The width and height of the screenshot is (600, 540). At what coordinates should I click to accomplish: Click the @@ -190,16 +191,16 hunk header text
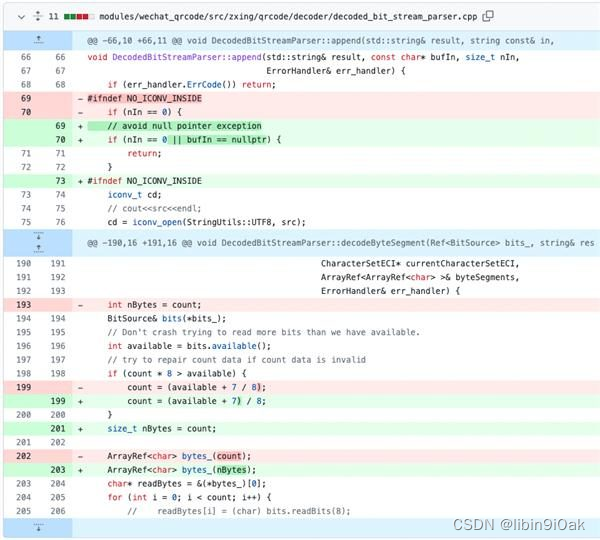[341, 243]
